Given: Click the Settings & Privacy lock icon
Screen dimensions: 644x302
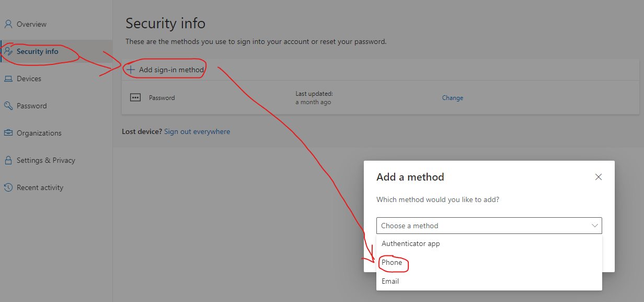Looking at the screenshot, I should pyautogui.click(x=8, y=160).
